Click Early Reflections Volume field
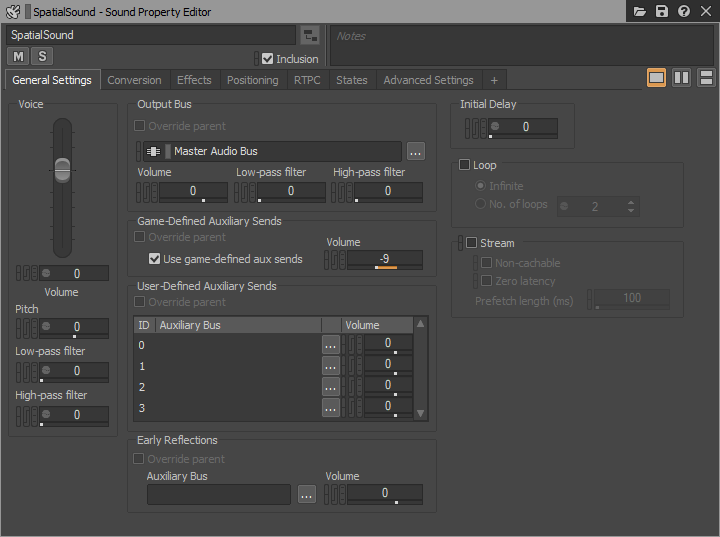Image resolution: width=720 pixels, height=537 pixels. 385,494
